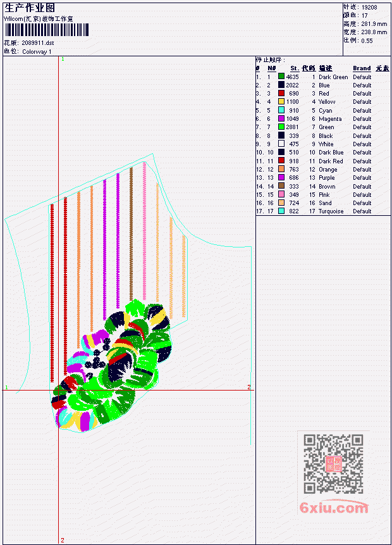Click the barcode in the header
The image size is (392, 545).
pyautogui.click(x=47, y=30)
